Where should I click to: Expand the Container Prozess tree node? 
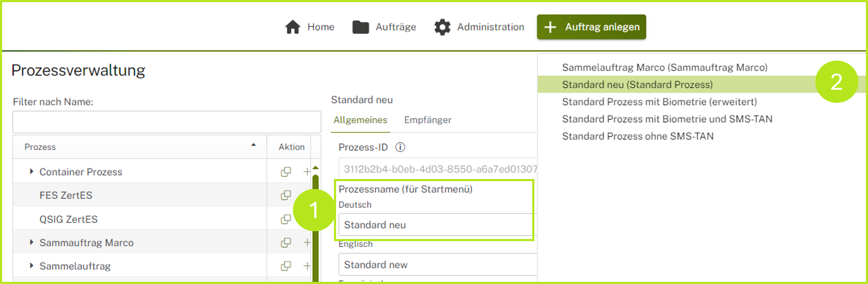(32, 172)
